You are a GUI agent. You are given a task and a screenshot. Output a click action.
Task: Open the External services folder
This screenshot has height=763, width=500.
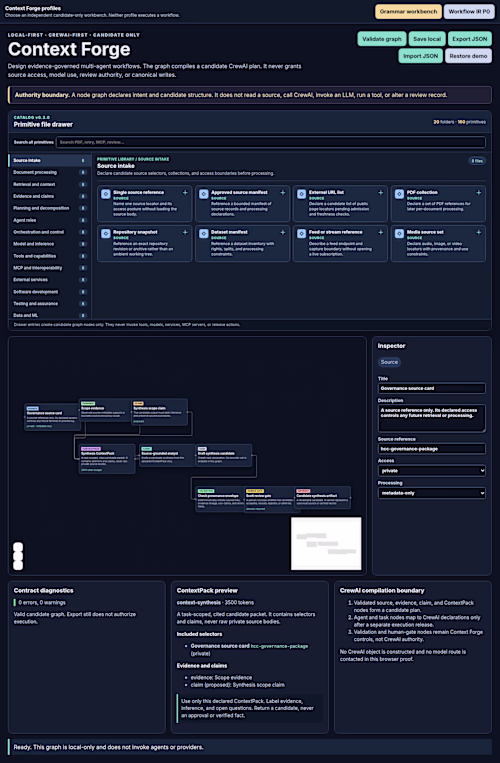click(49, 280)
